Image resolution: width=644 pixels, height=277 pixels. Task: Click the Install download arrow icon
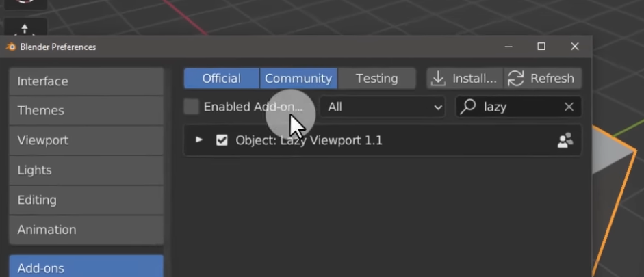coord(438,79)
